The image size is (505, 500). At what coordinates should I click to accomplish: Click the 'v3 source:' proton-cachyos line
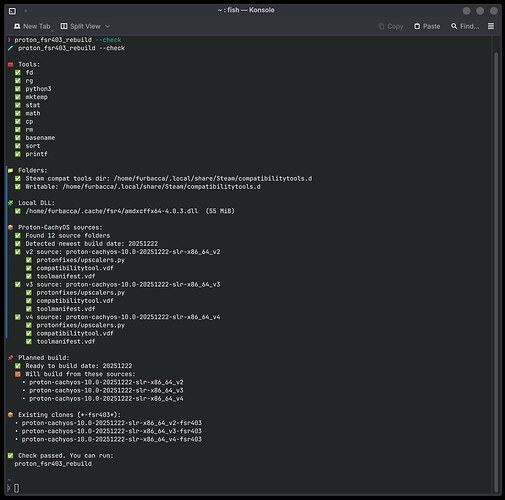(123, 284)
